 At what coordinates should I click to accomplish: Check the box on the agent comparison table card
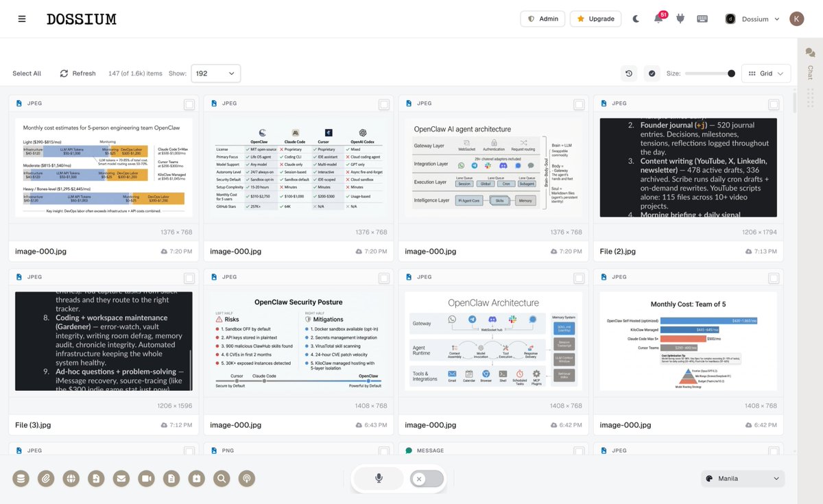(x=384, y=104)
